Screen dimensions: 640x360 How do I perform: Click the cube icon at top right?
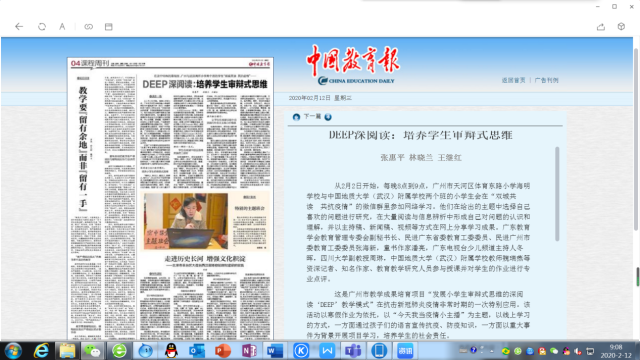click(x=621, y=27)
